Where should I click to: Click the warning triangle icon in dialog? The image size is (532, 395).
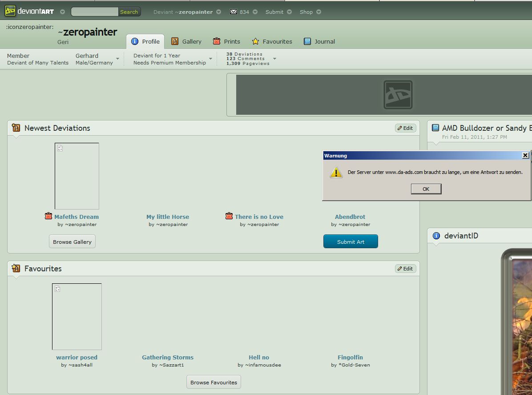pos(336,173)
